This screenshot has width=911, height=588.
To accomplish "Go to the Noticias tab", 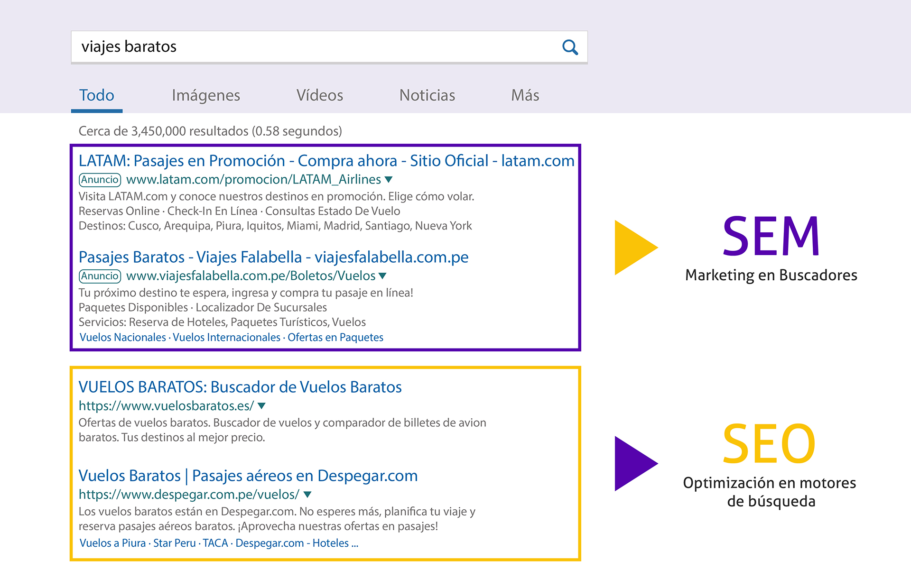I will (427, 95).
